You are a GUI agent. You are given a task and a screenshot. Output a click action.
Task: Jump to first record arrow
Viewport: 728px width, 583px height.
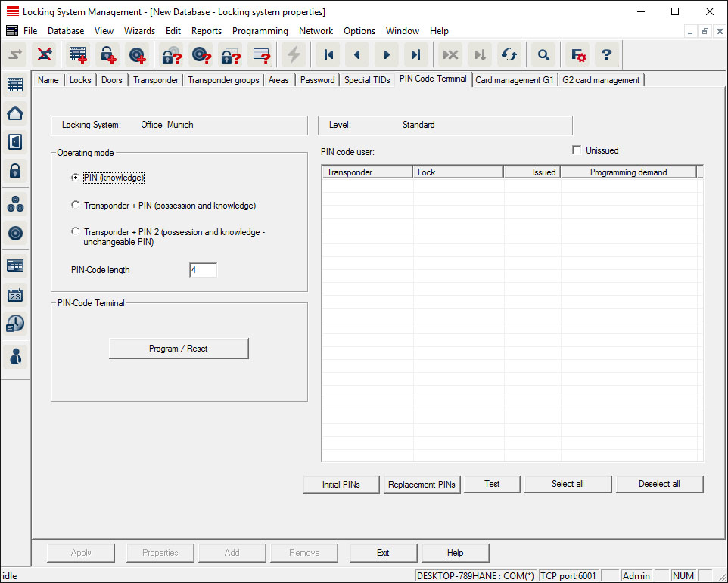328,54
